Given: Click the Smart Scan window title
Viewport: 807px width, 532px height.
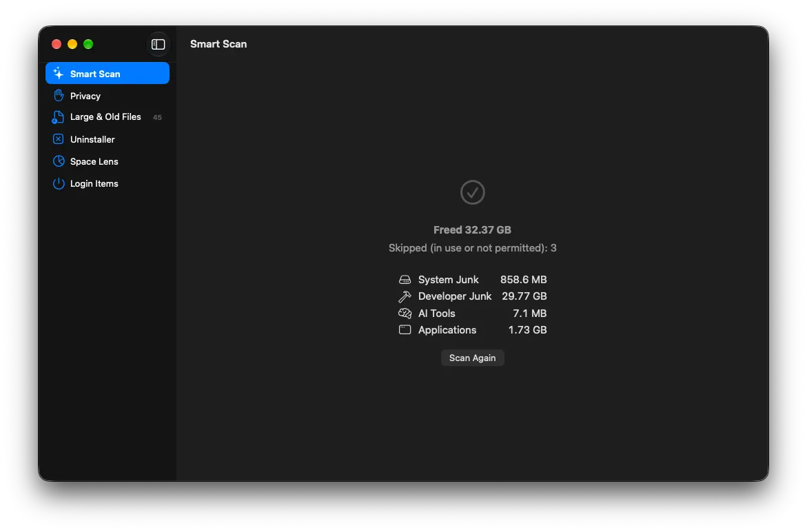Looking at the screenshot, I should pyautogui.click(x=218, y=44).
